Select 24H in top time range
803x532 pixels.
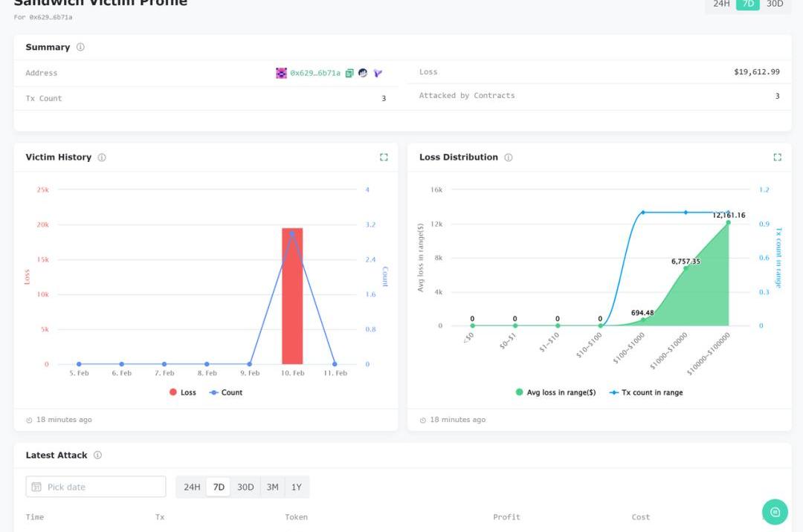(721, 4)
